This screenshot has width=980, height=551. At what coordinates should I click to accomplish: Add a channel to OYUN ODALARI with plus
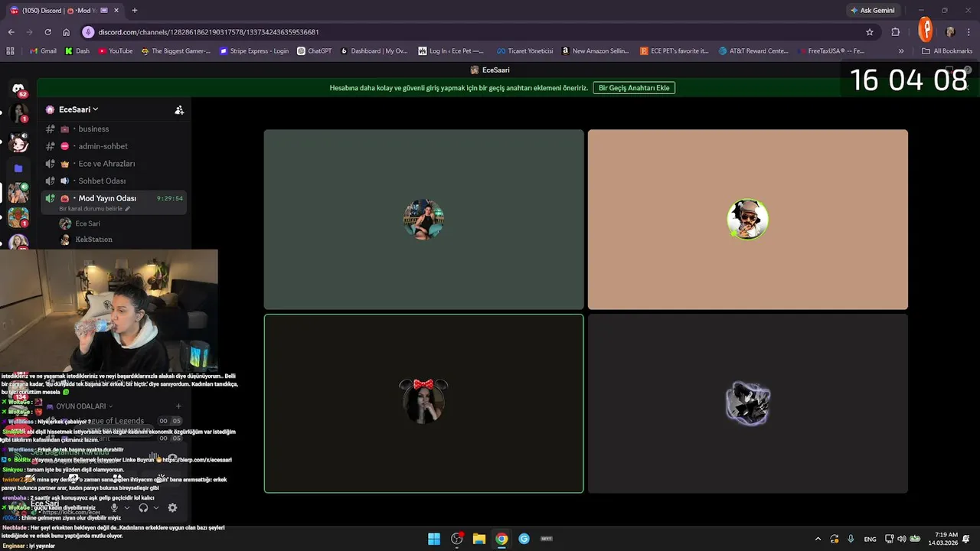click(178, 406)
